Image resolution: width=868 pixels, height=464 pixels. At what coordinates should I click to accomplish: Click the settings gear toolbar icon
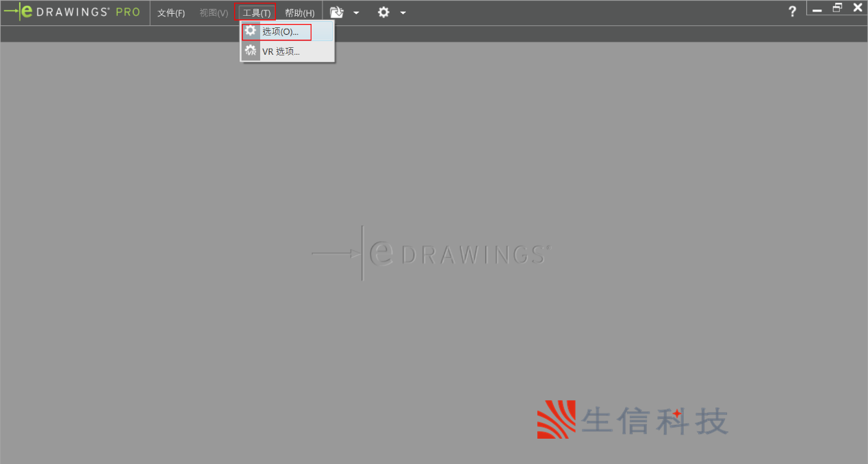click(383, 12)
